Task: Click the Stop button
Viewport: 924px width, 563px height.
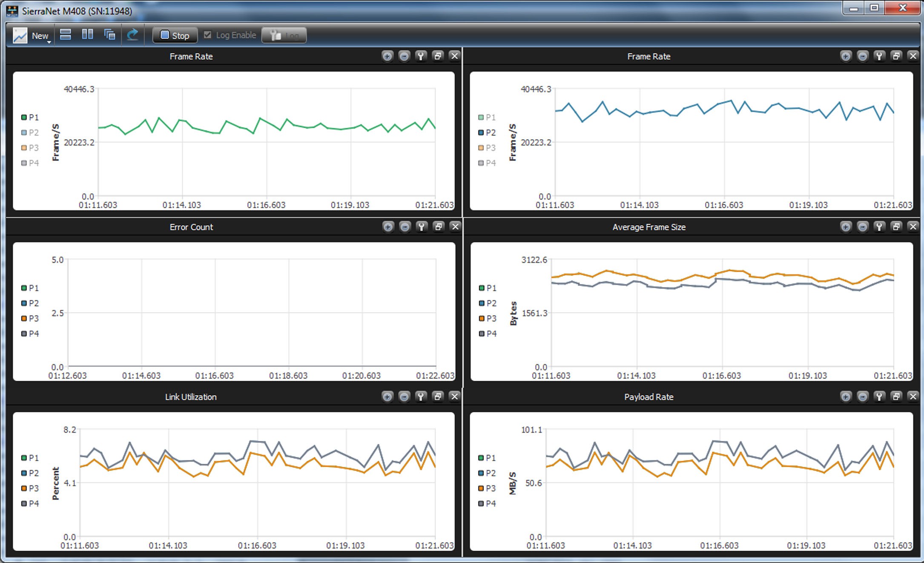Action: 175,35
